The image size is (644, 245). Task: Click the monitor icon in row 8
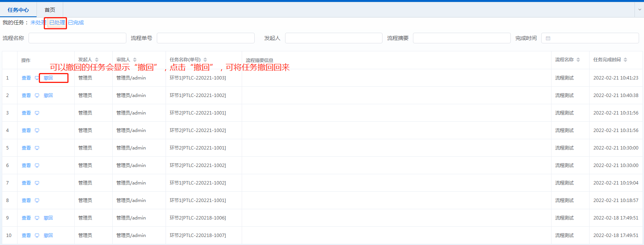click(37, 200)
